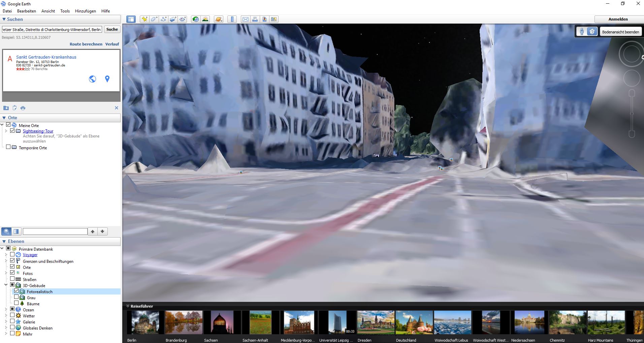Enable the Wetter layer checkbox
The image size is (644, 343).
tap(12, 315)
